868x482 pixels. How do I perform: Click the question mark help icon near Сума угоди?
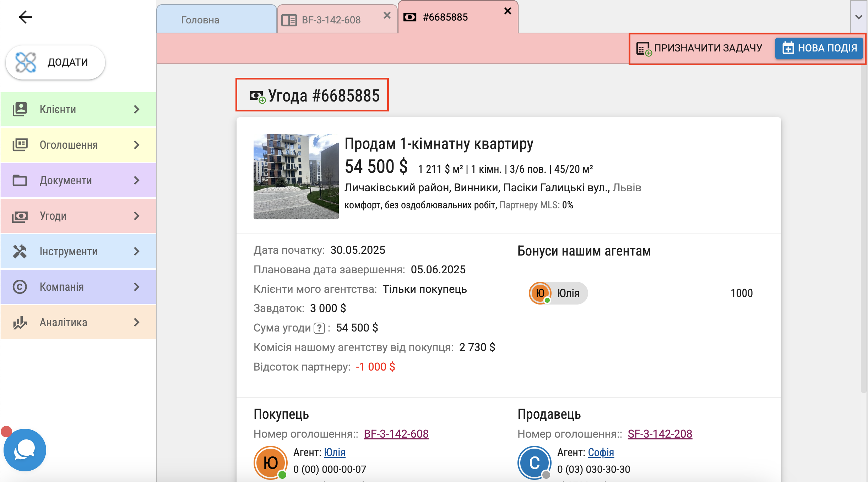click(x=319, y=328)
